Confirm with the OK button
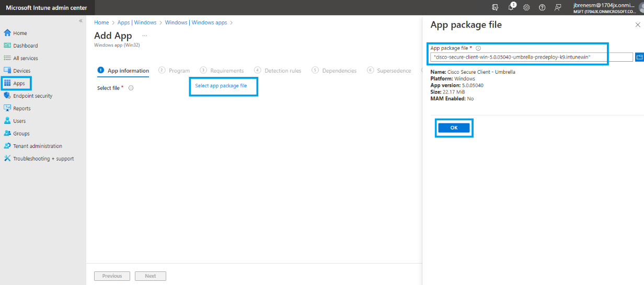The height and width of the screenshot is (285, 644). (454, 128)
